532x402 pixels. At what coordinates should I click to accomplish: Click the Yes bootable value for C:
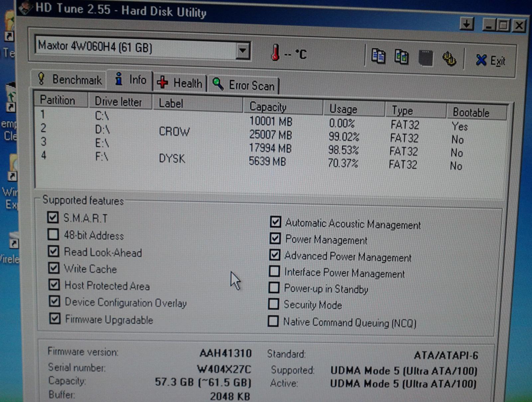pyautogui.click(x=460, y=126)
